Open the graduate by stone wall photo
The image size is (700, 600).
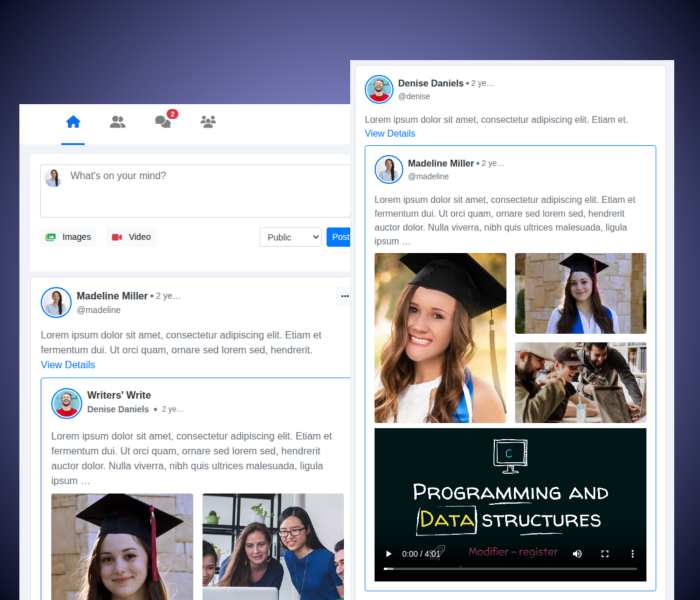(x=580, y=293)
